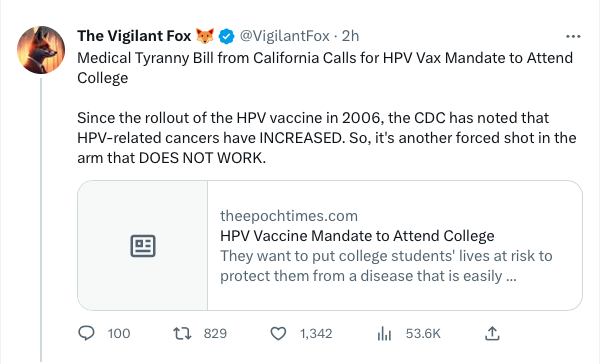The width and height of the screenshot is (605, 364).
Task: Open the theepochtimes.com domain link
Action: click(x=289, y=216)
